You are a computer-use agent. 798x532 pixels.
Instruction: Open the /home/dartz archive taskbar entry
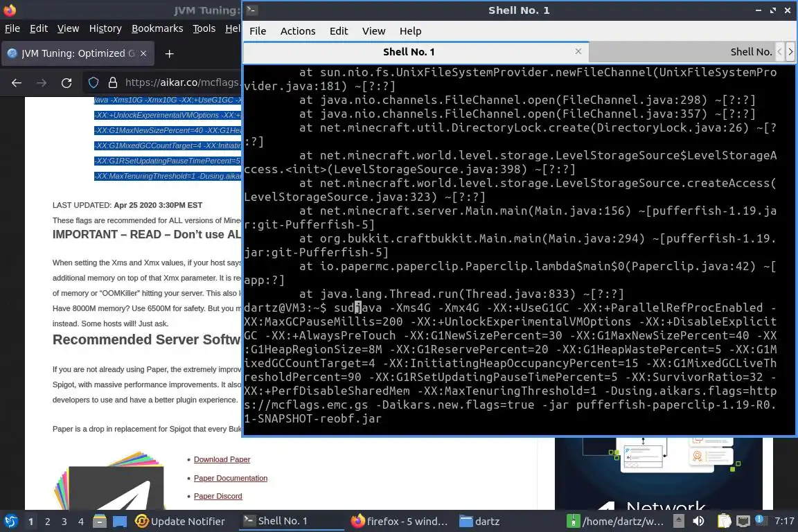pos(615,522)
